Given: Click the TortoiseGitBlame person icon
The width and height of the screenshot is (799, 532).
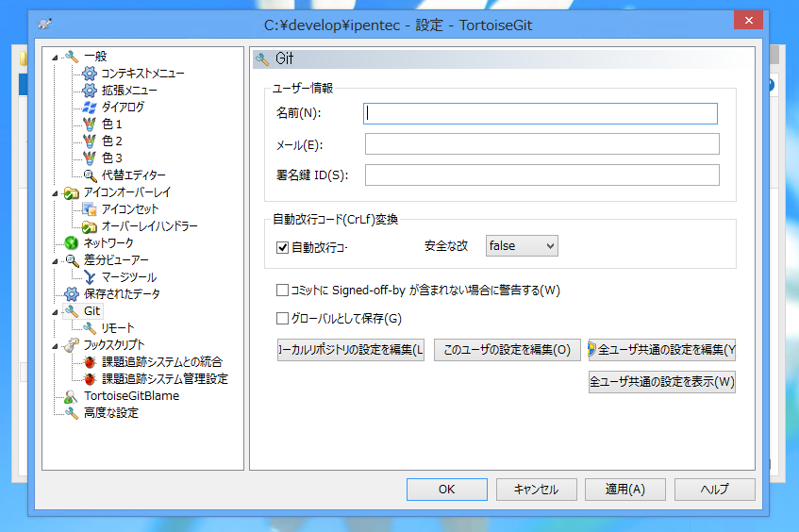Looking at the screenshot, I should (72, 396).
